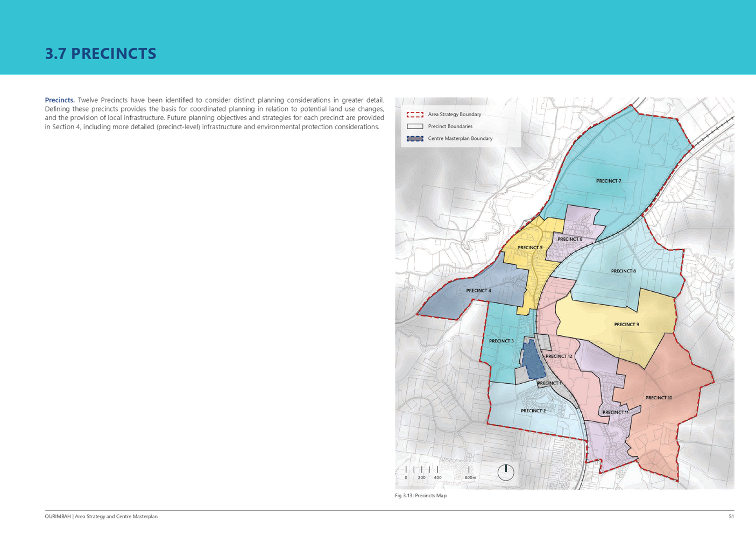Screen dimensions: 756x535
Task: Click the PRECINCT 7 label on map
Action: click(609, 181)
